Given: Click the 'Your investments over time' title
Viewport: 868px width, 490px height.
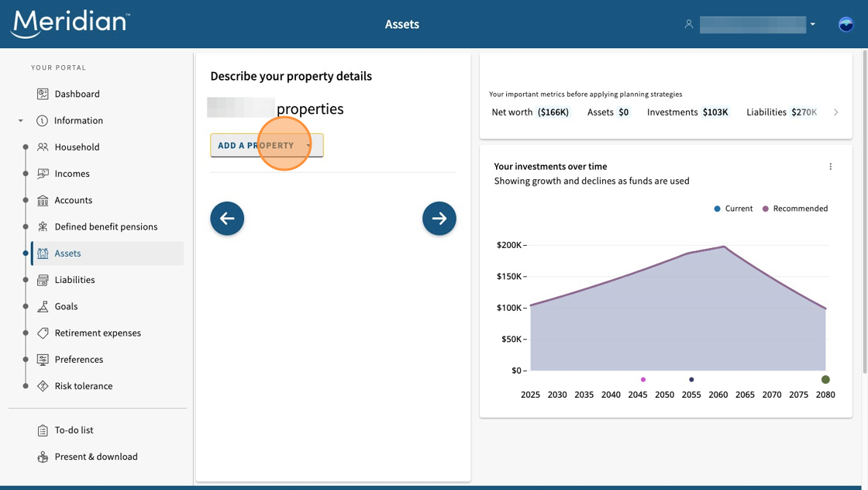Looking at the screenshot, I should point(550,167).
